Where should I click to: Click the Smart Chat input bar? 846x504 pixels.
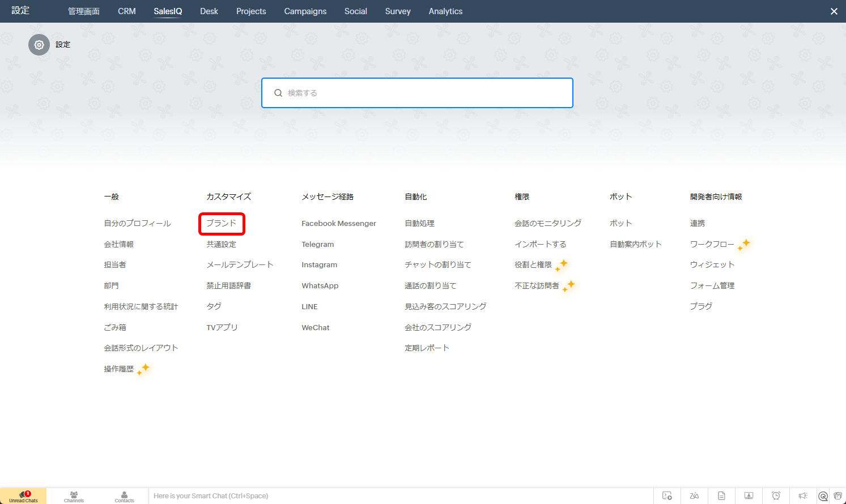point(401,496)
